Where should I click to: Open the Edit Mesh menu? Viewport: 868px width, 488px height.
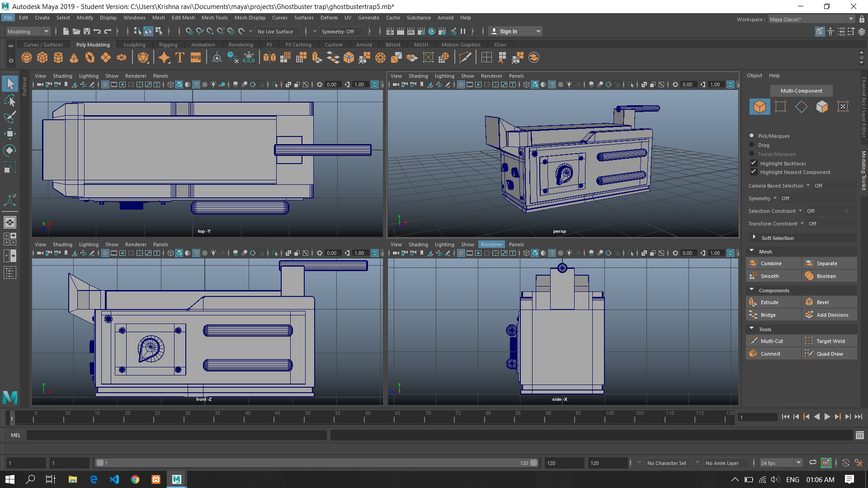coord(183,18)
